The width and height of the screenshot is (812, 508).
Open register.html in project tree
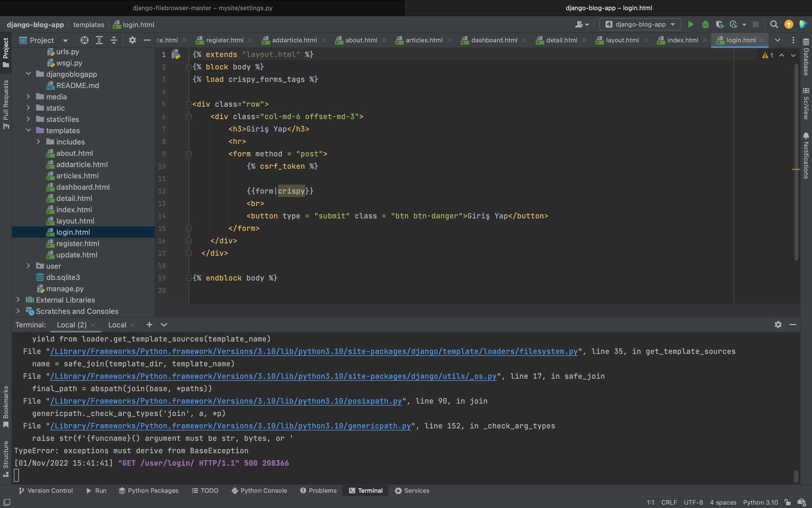point(77,243)
